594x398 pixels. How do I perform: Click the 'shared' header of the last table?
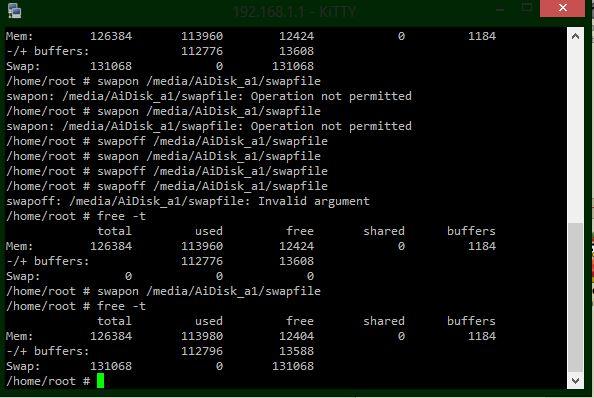[x=384, y=321]
